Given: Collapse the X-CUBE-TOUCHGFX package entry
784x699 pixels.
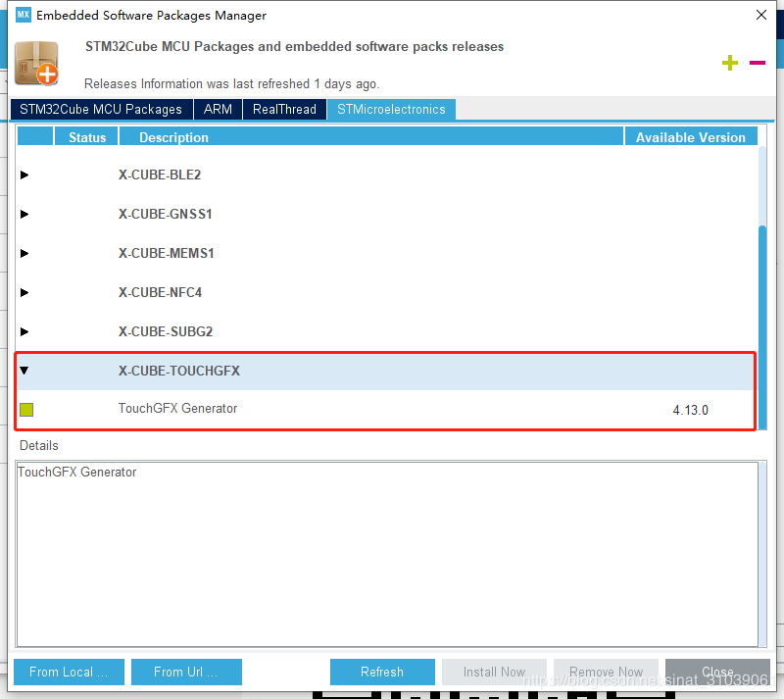Looking at the screenshot, I should (x=24, y=371).
